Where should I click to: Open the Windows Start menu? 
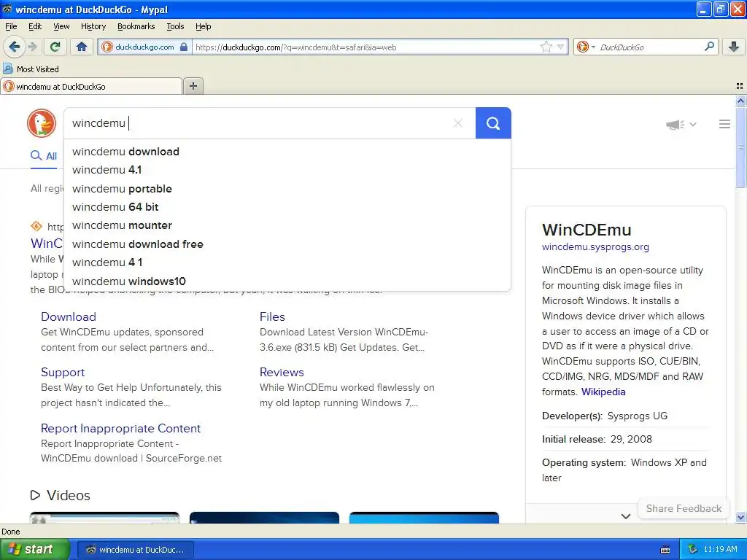point(34,549)
